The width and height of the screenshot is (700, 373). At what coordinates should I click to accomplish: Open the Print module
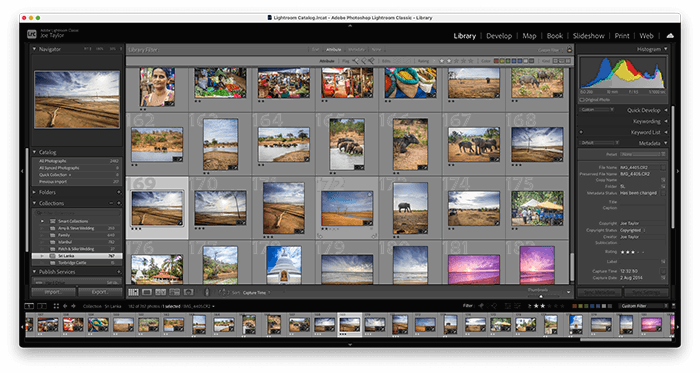click(x=621, y=36)
